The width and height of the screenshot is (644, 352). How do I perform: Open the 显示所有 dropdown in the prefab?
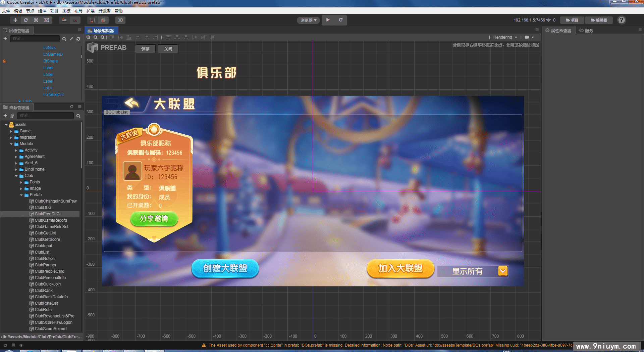click(502, 271)
